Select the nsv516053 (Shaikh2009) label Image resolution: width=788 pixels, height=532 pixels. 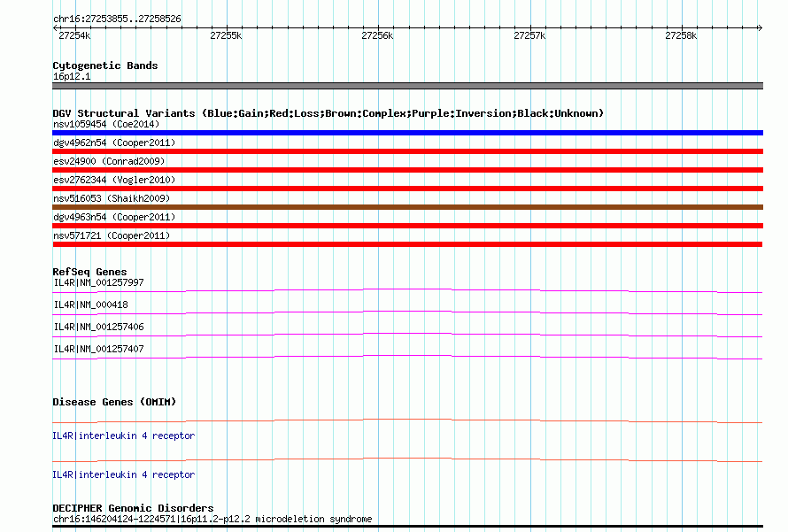[x=112, y=198]
